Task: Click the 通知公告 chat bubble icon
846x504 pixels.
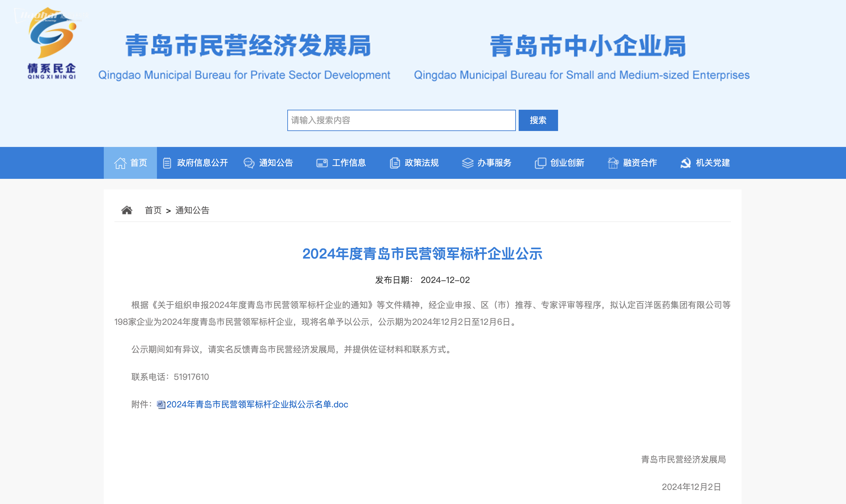Action: tap(249, 163)
